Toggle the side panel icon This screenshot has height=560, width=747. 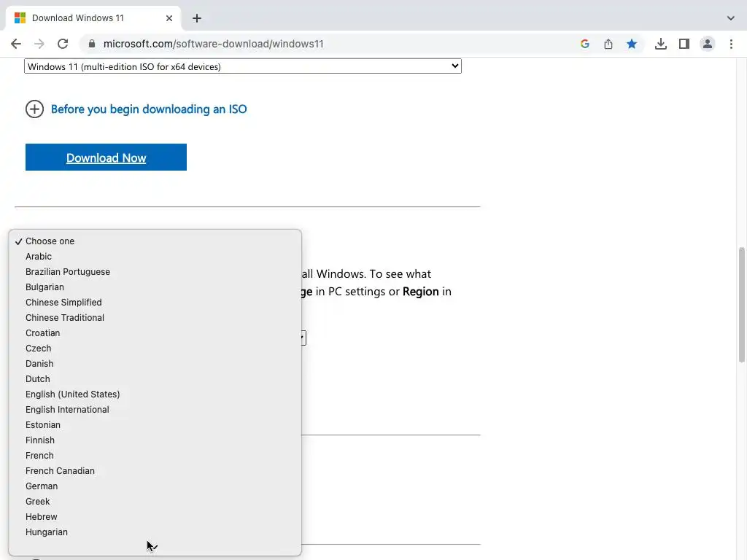(684, 44)
